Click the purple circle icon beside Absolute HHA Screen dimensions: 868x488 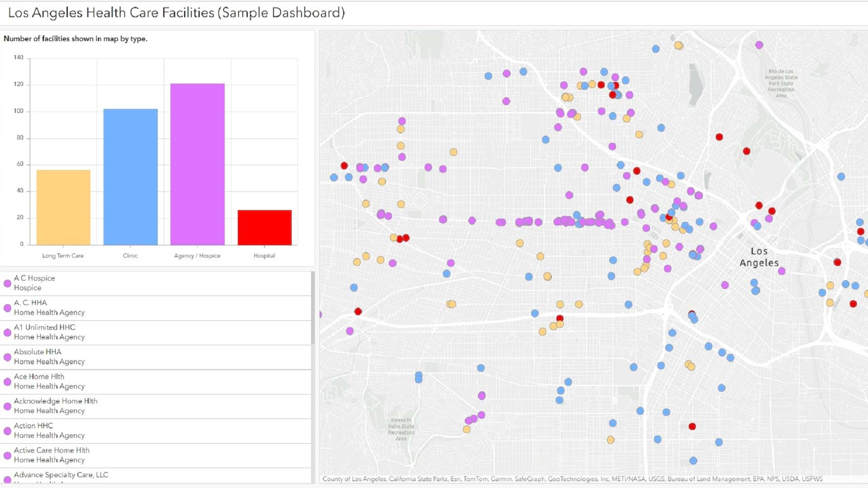[x=7, y=357]
